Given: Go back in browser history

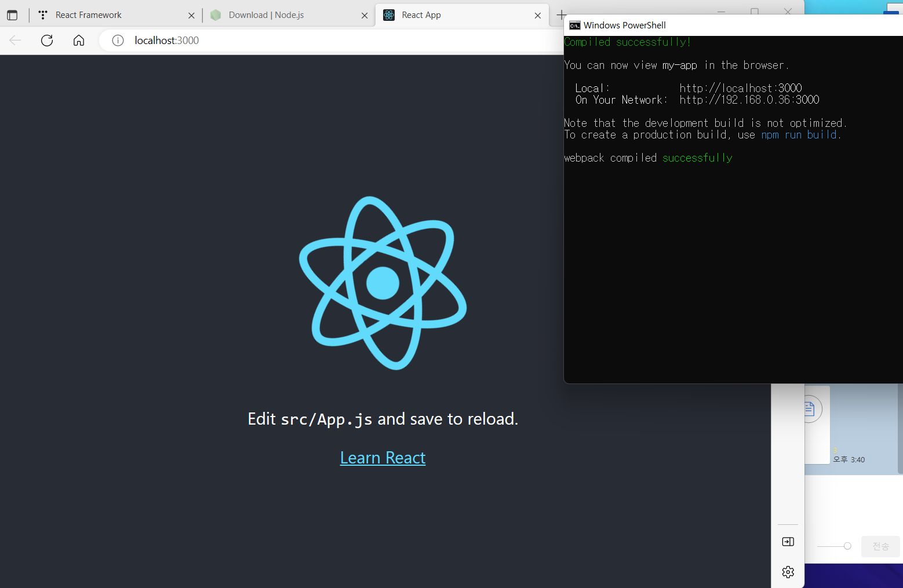Looking at the screenshot, I should [x=16, y=40].
